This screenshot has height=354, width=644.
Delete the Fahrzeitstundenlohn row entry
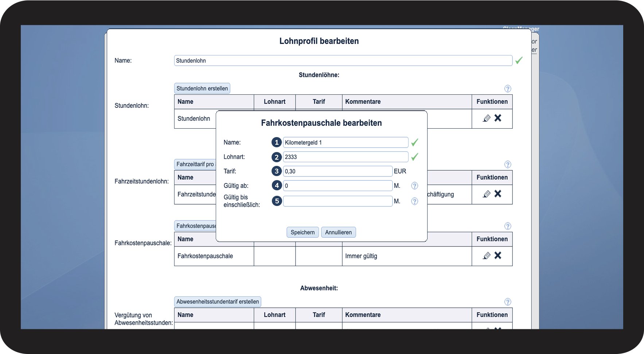[498, 194]
